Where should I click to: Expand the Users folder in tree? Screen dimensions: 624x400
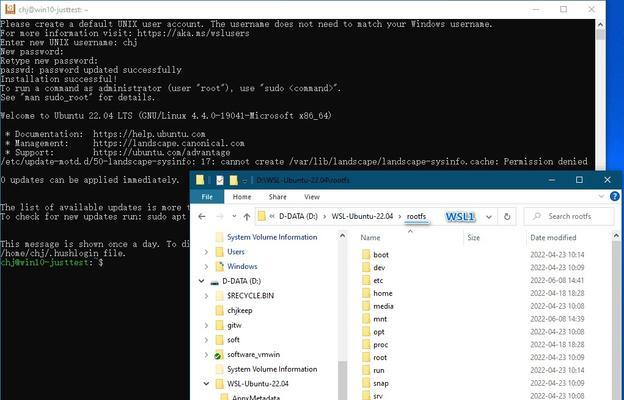coord(206,252)
